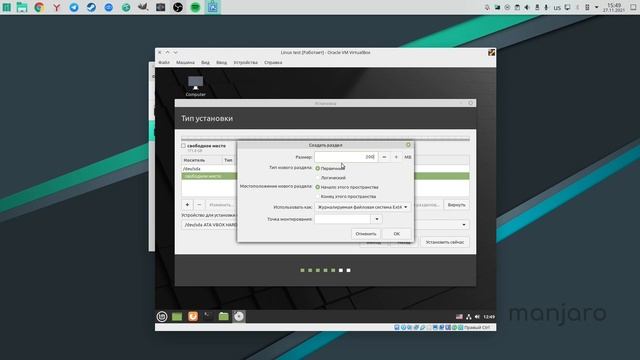Click the microphone icon in host tray
The width and height of the screenshot is (640, 360).
point(546,7)
